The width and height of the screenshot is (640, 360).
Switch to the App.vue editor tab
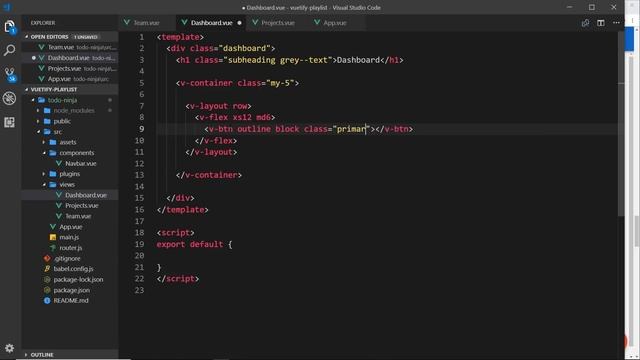335,23
